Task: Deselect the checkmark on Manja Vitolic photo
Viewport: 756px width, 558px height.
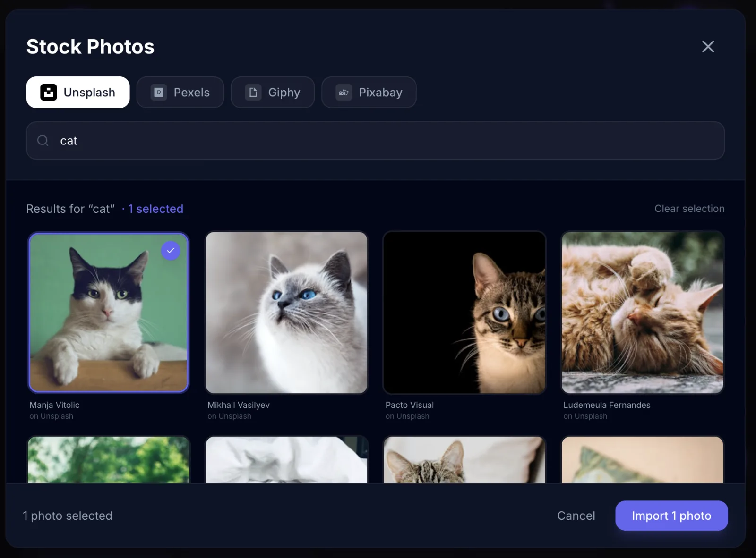Action: pyautogui.click(x=171, y=251)
